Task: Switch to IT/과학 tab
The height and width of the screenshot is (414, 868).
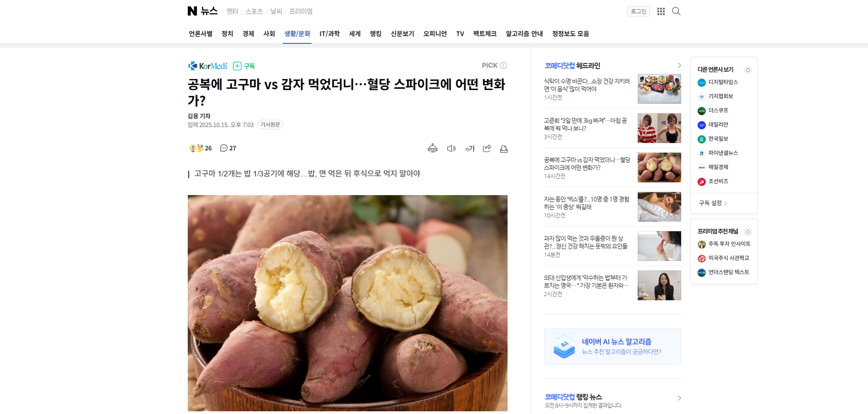Action: [329, 34]
